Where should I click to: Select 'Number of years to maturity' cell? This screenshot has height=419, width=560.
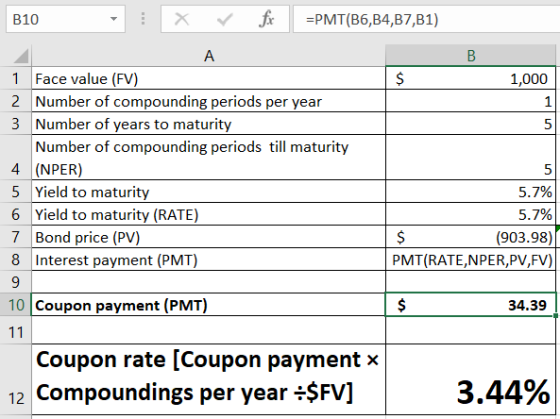coord(209,124)
